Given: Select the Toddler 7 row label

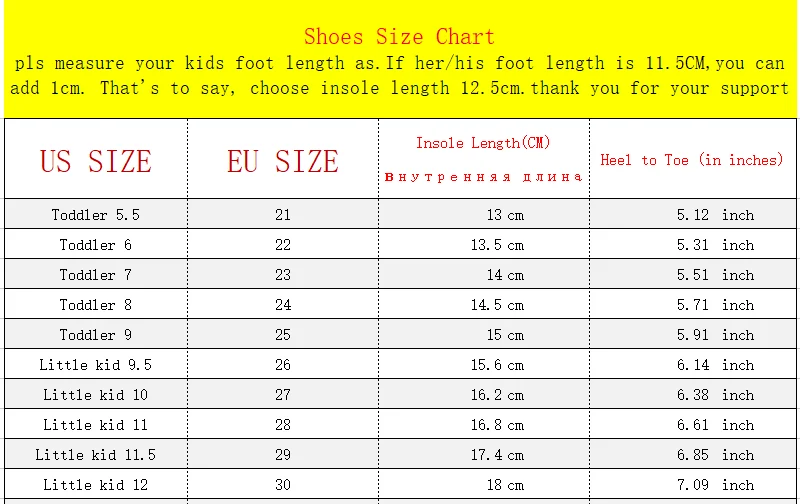Looking at the screenshot, I should coord(96,275).
